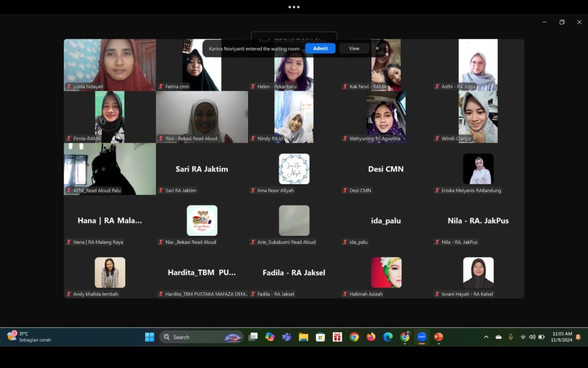The image size is (588, 368).
Task: Click muted mic icon next to Desi CMN
Action: [x=345, y=190]
